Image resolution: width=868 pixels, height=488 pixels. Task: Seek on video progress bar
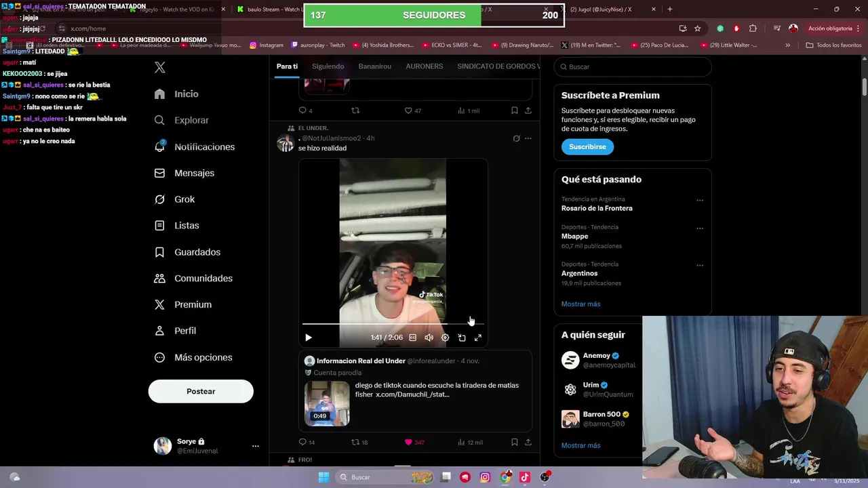click(x=393, y=324)
